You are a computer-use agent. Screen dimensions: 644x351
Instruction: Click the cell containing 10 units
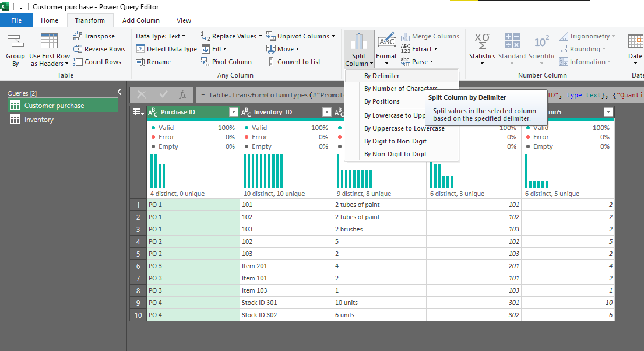point(379,303)
